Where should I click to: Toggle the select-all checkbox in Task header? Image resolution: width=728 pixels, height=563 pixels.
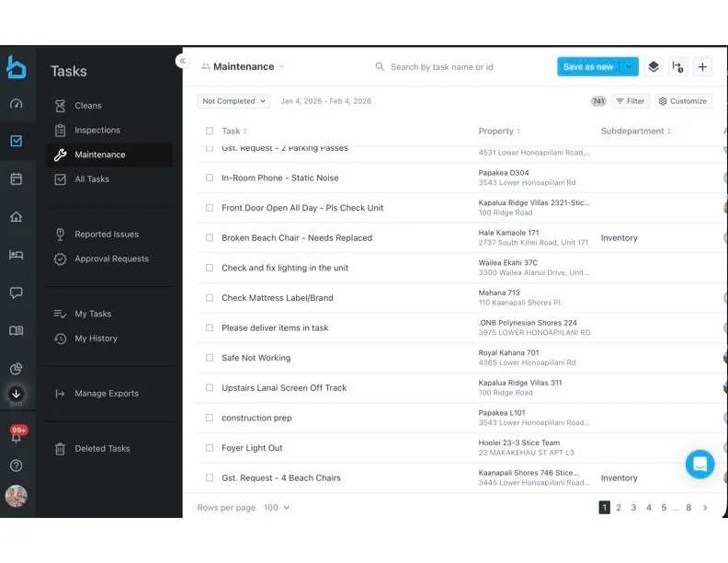pyautogui.click(x=210, y=131)
